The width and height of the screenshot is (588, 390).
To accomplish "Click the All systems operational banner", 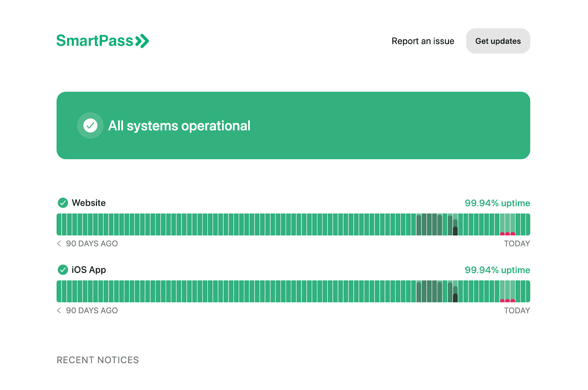I will (293, 125).
